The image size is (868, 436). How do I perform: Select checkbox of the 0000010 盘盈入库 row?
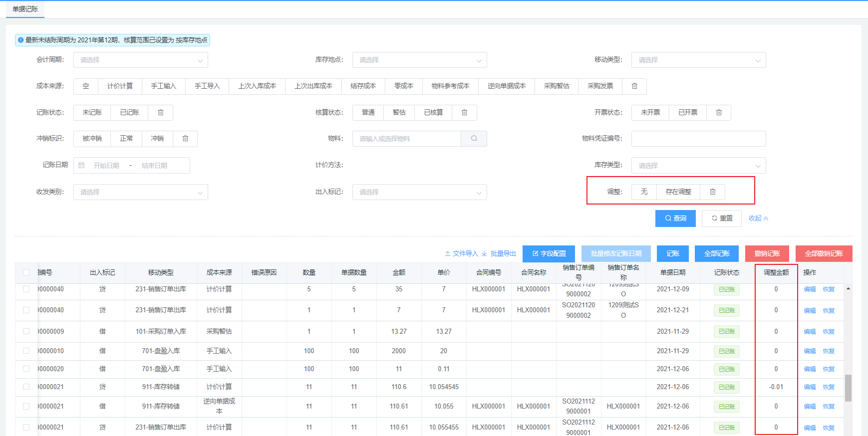26,351
